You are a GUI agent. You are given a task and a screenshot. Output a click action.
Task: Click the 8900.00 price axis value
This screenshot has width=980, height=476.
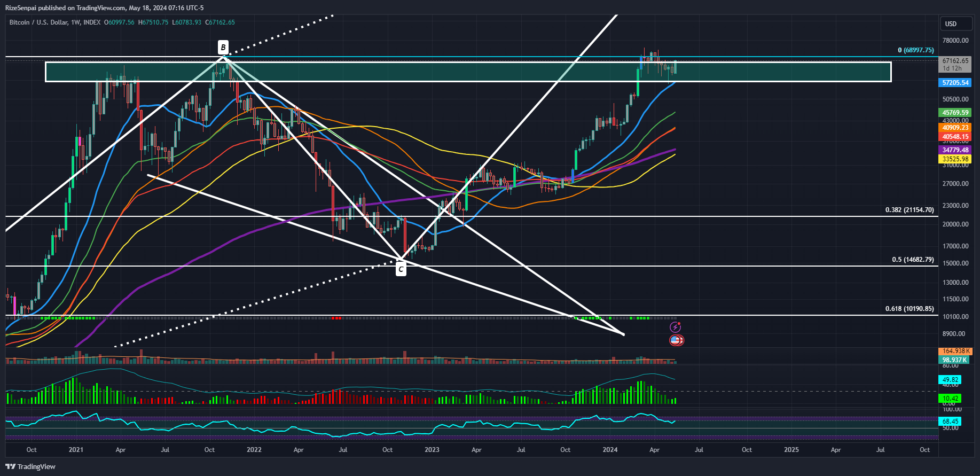pos(954,334)
